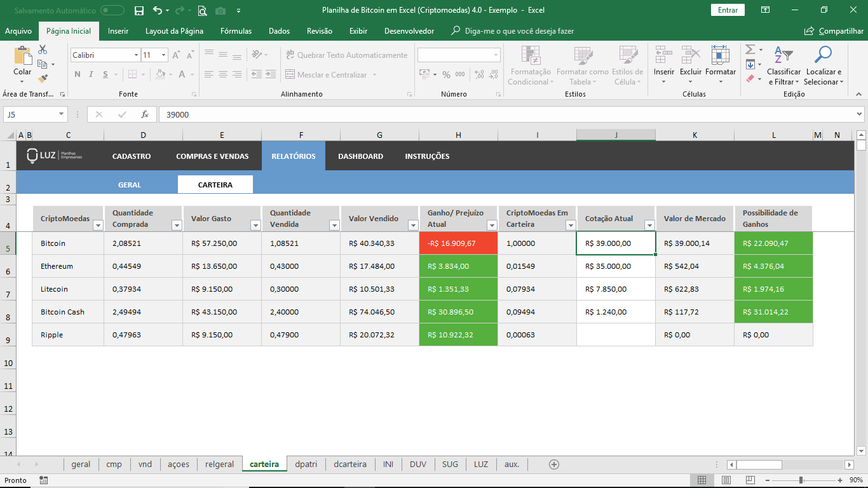This screenshot has height=488, width=868.
Task: Click the DASHBOARD navigation button
Action: 360,156
